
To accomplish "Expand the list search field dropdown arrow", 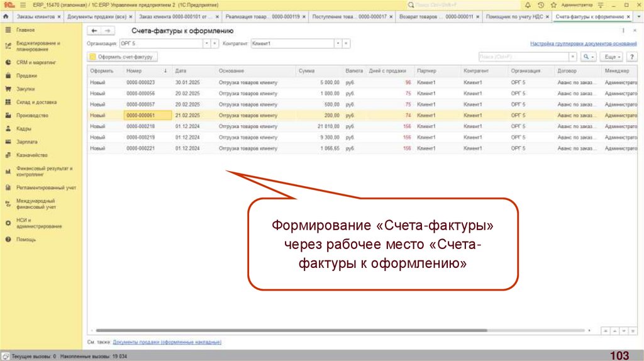I will point(572,57).
